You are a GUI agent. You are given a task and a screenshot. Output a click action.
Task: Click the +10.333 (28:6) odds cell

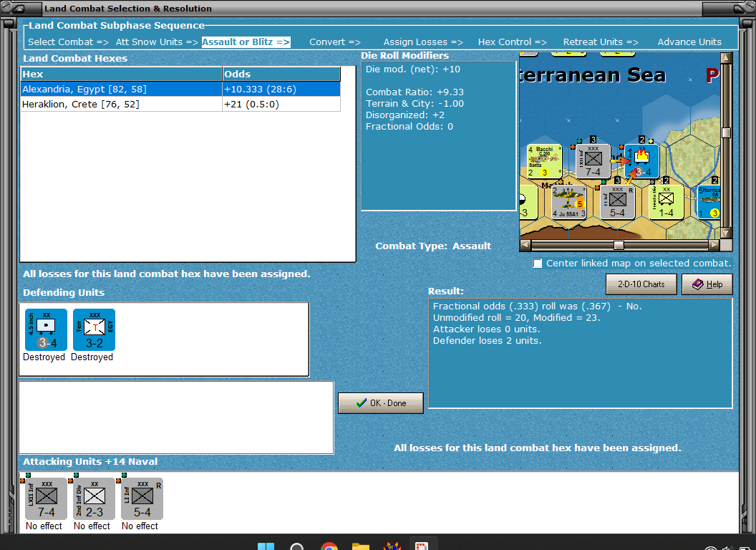pos(281,90)
